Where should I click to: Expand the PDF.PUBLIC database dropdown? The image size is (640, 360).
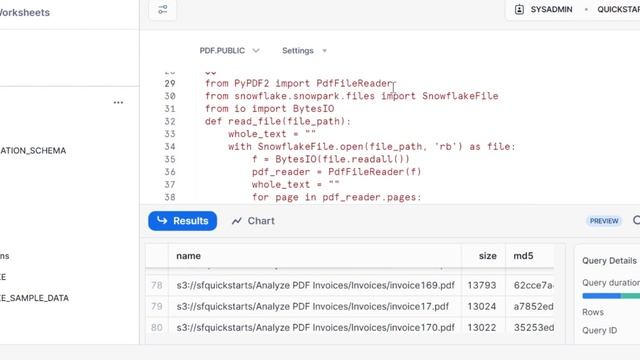coord(229,51)
